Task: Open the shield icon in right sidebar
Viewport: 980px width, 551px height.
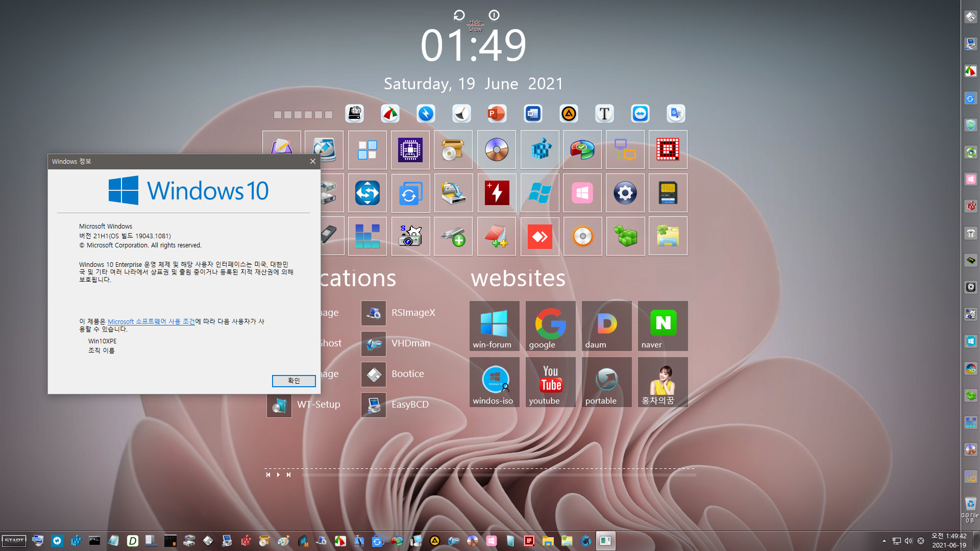Action: point(970,125)
